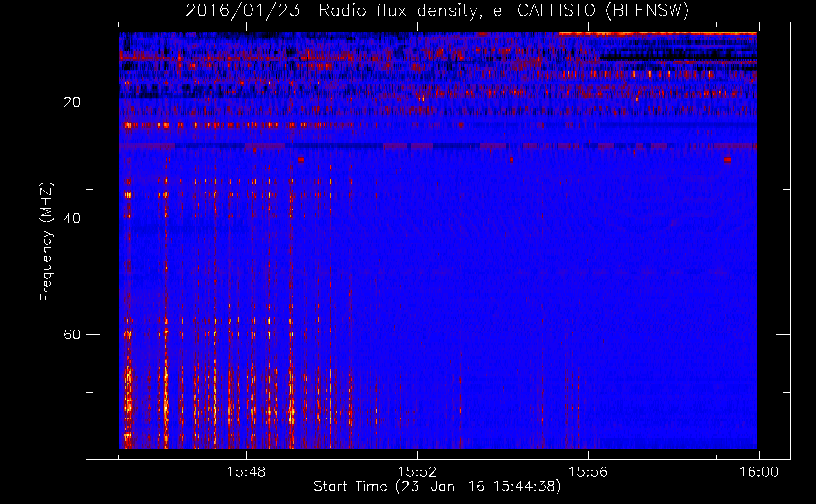The image size is (816, 504).
Task: Click the 15:56 time tick label
Action: tap(588, 472)
